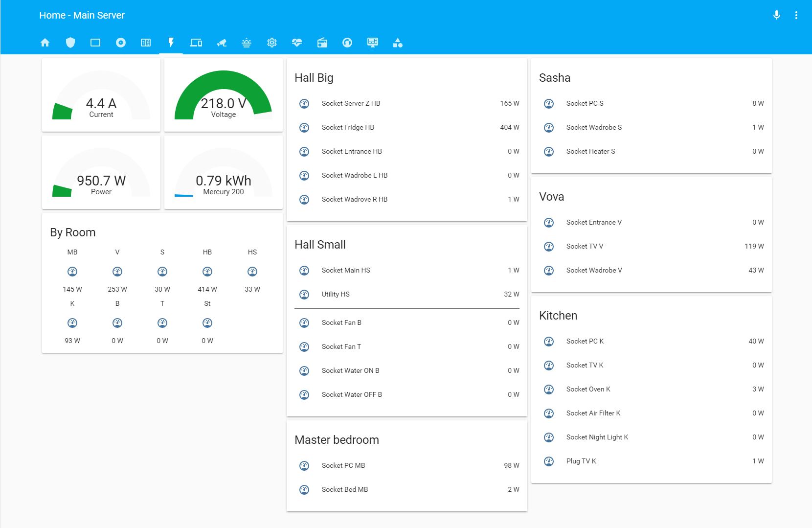Open the three-dot overflow menu
Image resolution: width=812 pixels, height=528 pixels.
coord(796,15)
